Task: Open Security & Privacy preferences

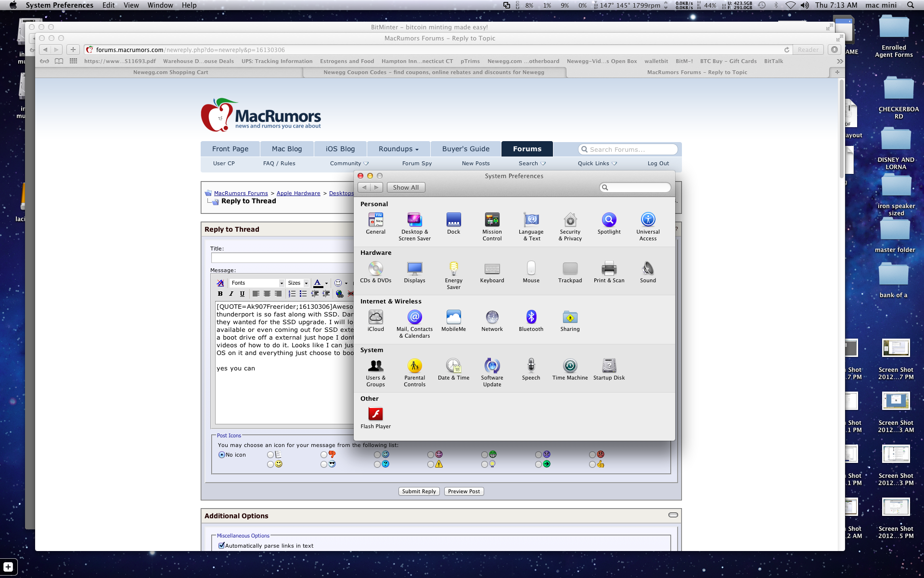Action: 570,220
